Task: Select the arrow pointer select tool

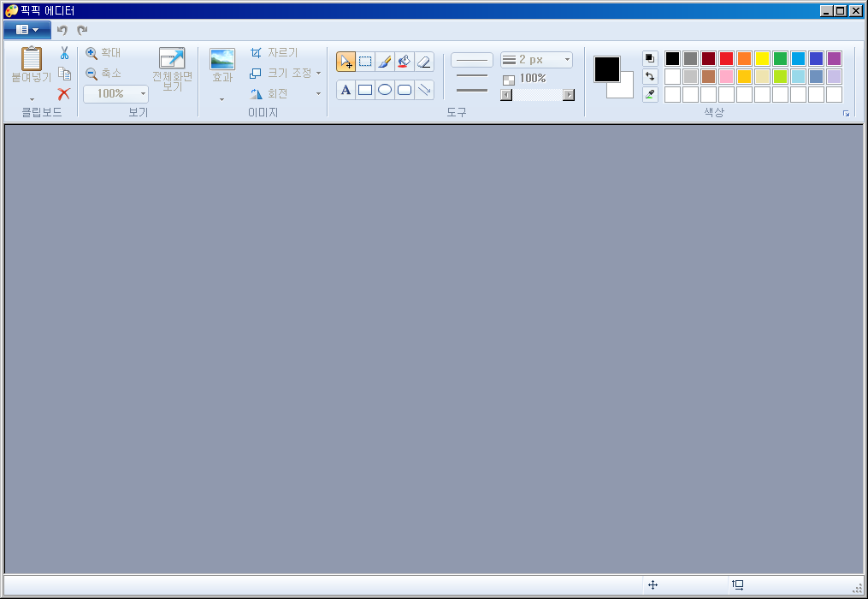Action: (345, 62)
